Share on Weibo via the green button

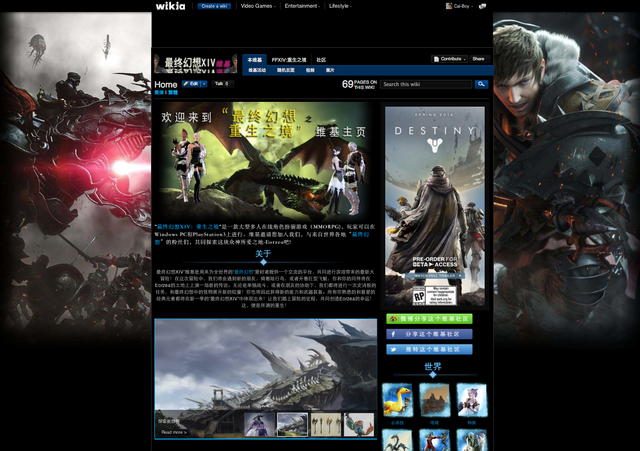click(429, 319)
